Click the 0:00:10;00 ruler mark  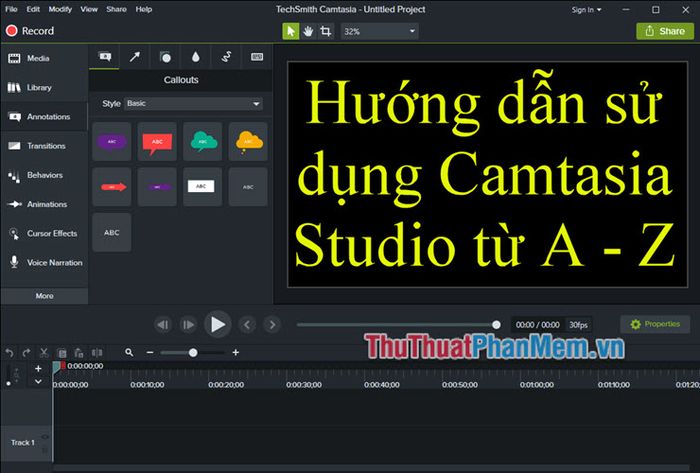[x=147, y=385]
